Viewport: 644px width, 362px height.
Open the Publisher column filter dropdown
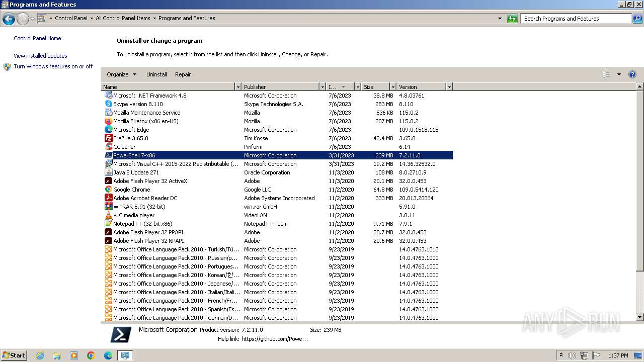[x=323, y=87]
